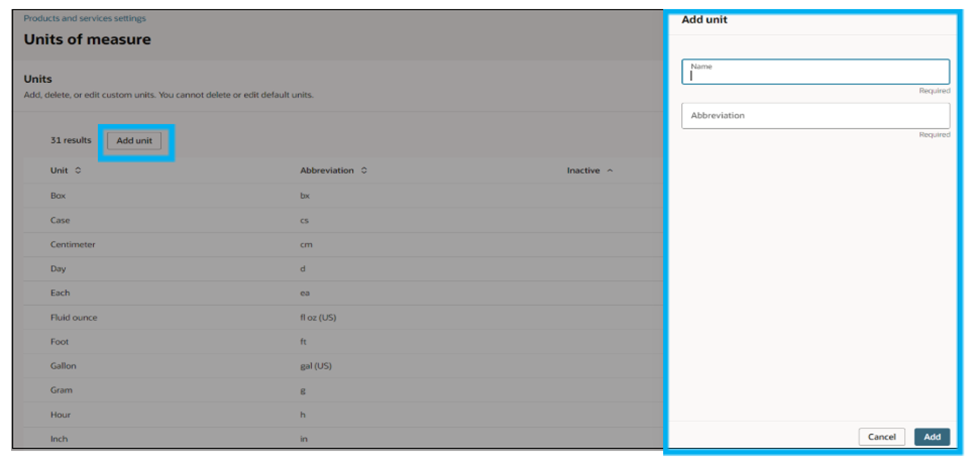The width and height of the screenshot is (975, 461).
Task: Click the 'cs' abbreviation cell
Action: pyautogui.click(x=304, y=220)
